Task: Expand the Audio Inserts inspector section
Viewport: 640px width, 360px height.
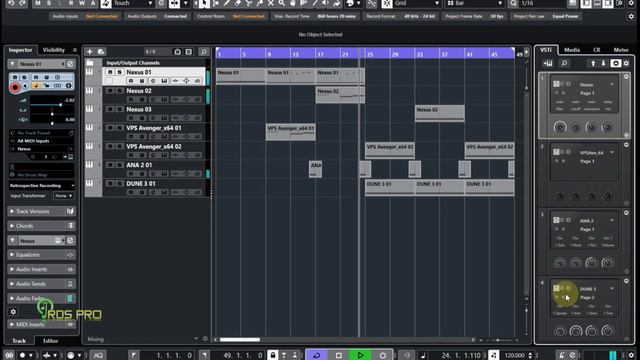Action: pyautogui.click(x=12, y=269)
